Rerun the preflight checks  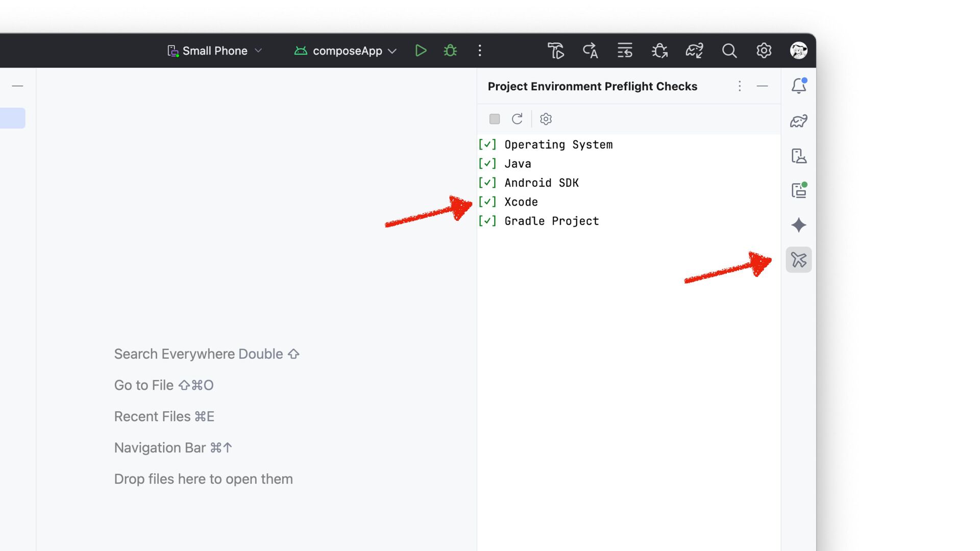click(517, 119)
